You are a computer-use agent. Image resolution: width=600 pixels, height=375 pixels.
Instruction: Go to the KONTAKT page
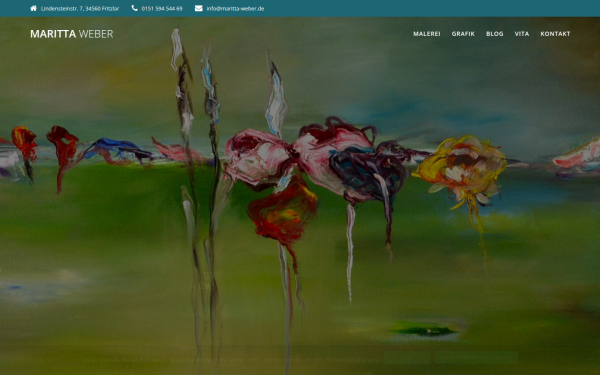[555, 34]
